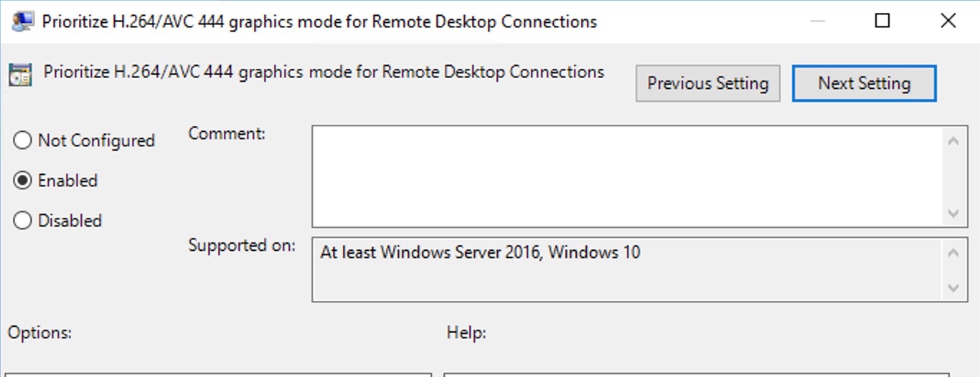
Task: Go to the Next Setting
Action: click(x=864, y=83)
